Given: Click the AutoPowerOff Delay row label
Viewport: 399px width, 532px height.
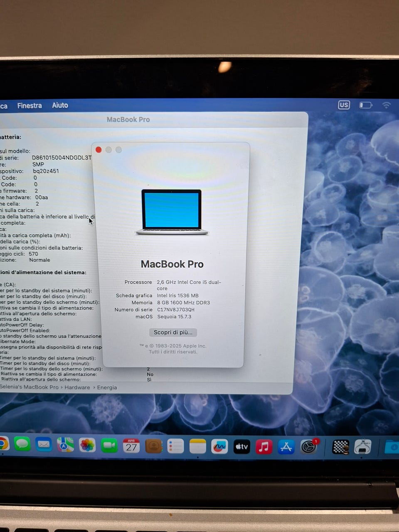Looking at the screenshot, I should pyautogui.click(x=22, y=325).
